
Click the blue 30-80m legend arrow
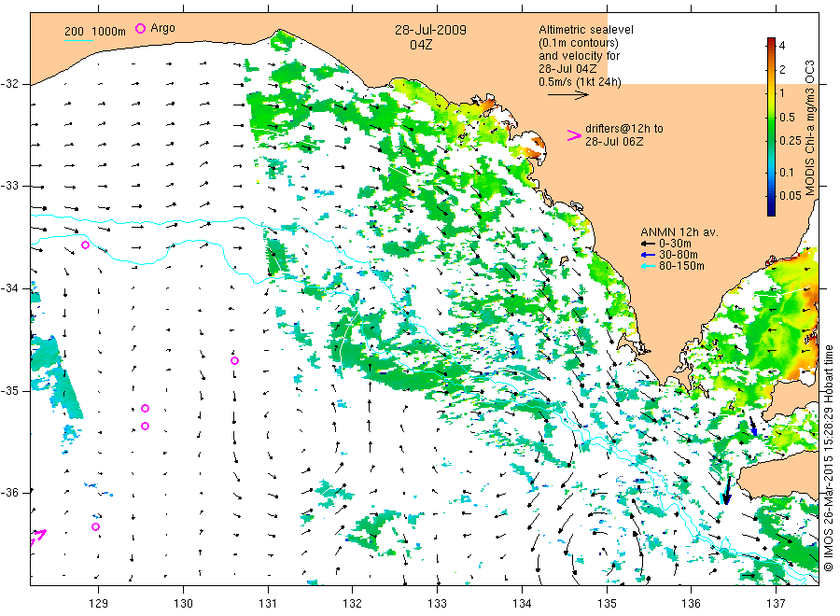(648, 255)
